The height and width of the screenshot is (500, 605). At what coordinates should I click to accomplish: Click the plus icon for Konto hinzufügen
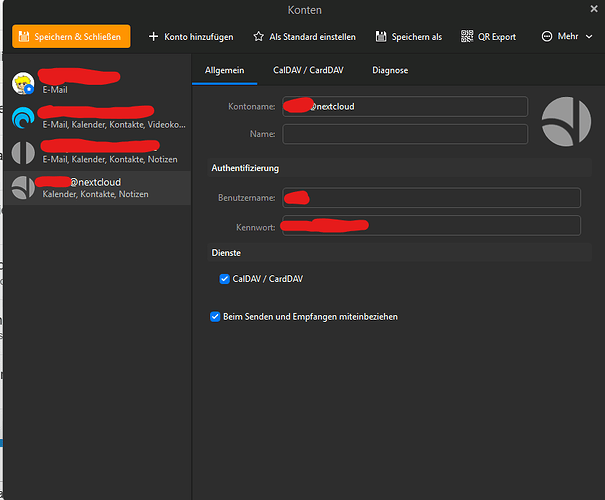click(154, 37)
